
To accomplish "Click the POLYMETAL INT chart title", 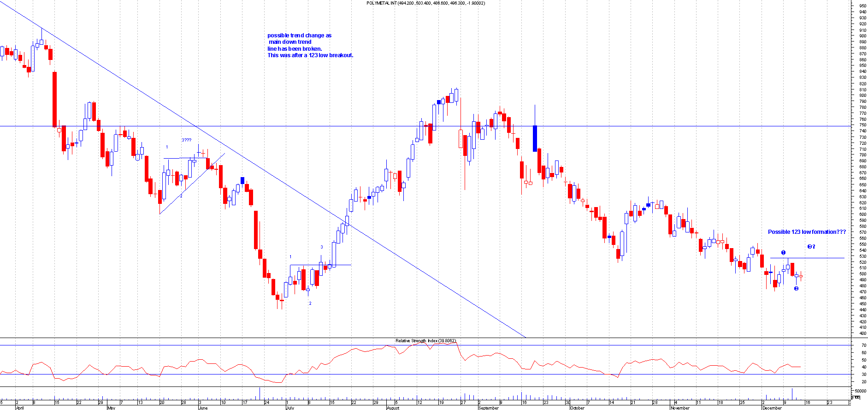I will click(425, 3).
